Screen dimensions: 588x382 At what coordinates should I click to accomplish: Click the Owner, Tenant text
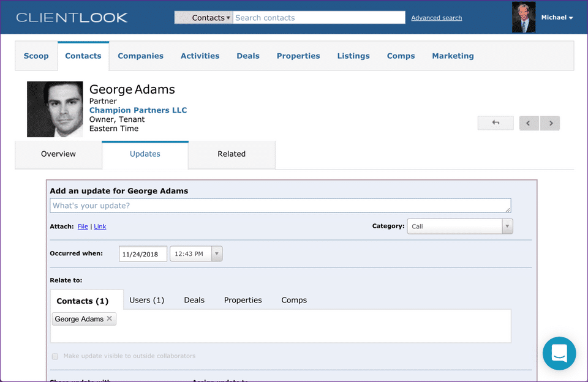117,119
